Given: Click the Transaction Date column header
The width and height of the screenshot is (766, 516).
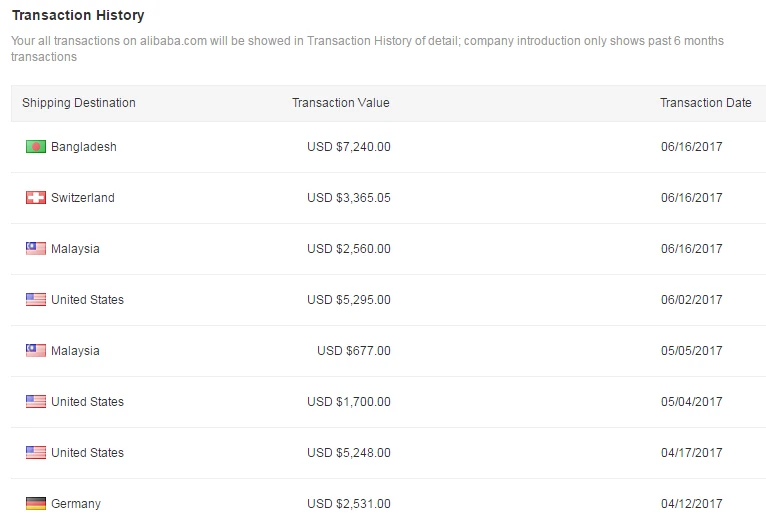Looking at the screenshot, I should point(706,103).
